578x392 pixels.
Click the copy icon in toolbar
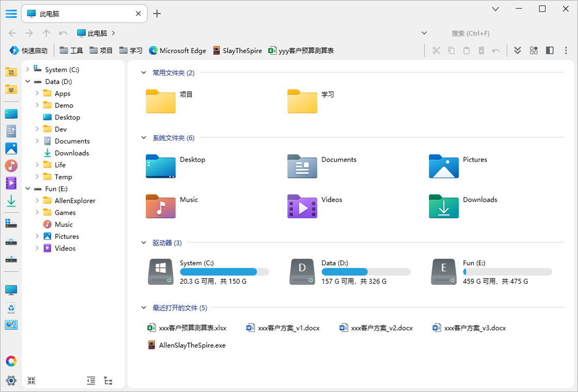[451, 51]
